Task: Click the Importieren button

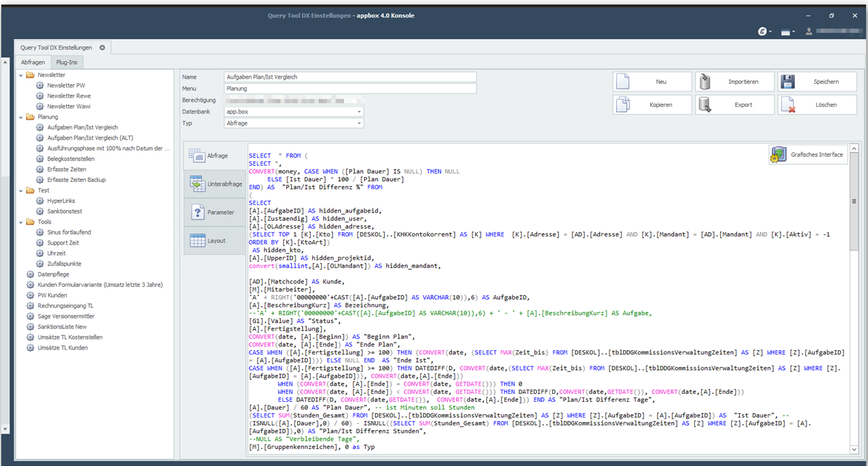Action: 734,82
